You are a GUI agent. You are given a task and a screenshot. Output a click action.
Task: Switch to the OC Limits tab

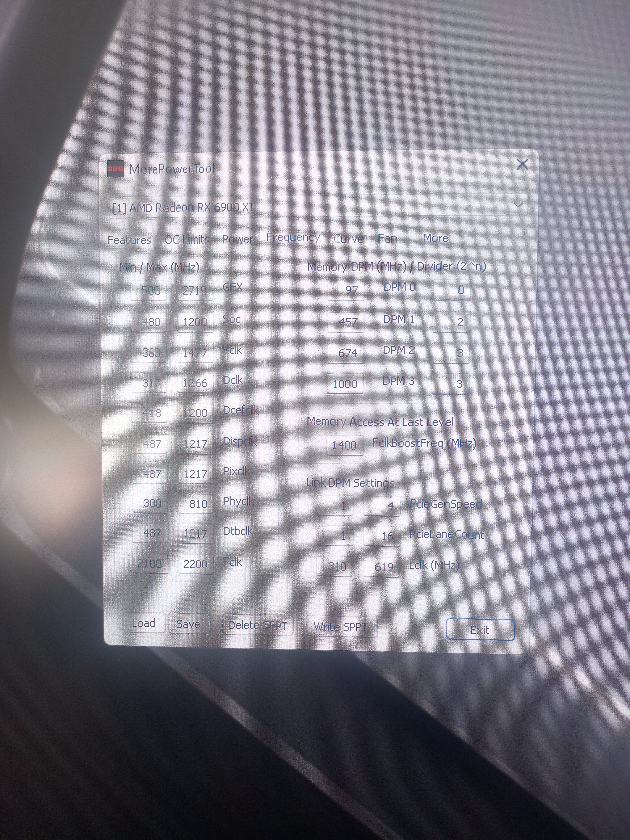click(187, 240)
